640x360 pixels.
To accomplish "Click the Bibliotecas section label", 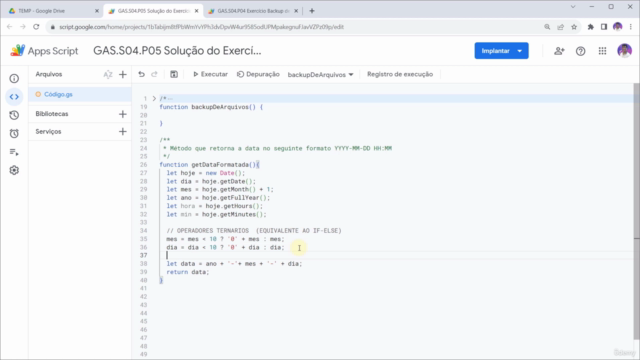I will 52,114.
